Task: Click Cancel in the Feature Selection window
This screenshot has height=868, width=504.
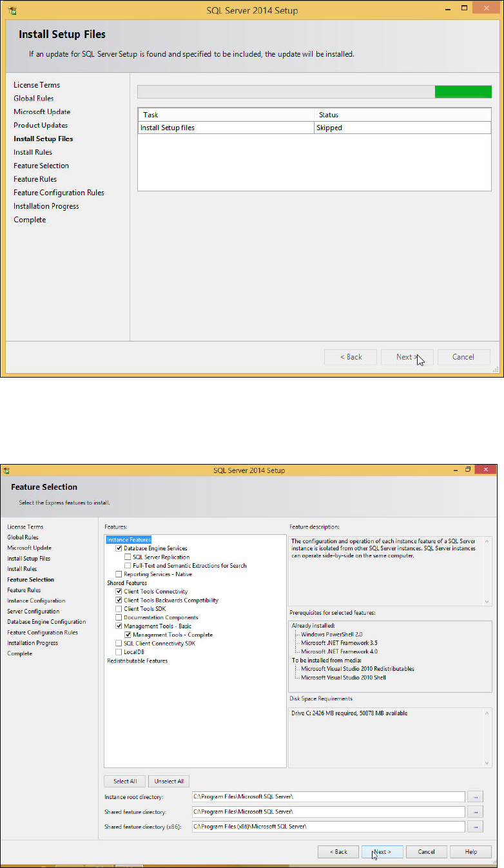Action: pyautogui.click(x=426, y=852)
